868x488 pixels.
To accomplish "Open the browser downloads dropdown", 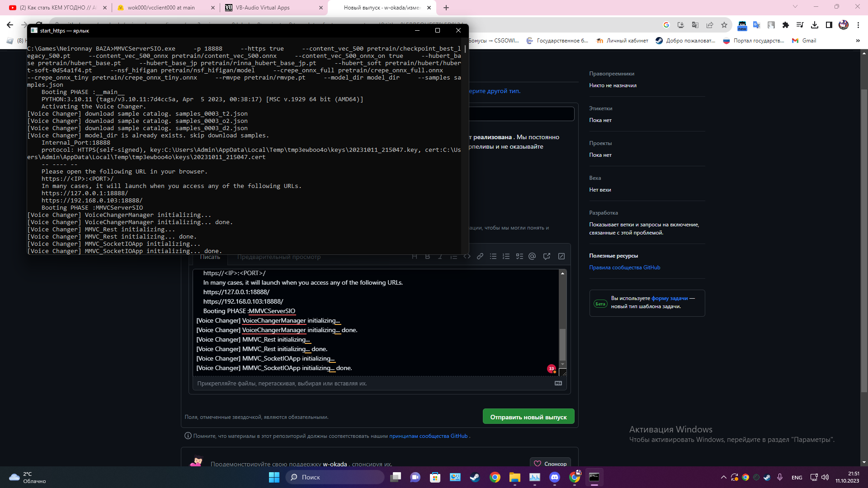I will coord(815,25).
